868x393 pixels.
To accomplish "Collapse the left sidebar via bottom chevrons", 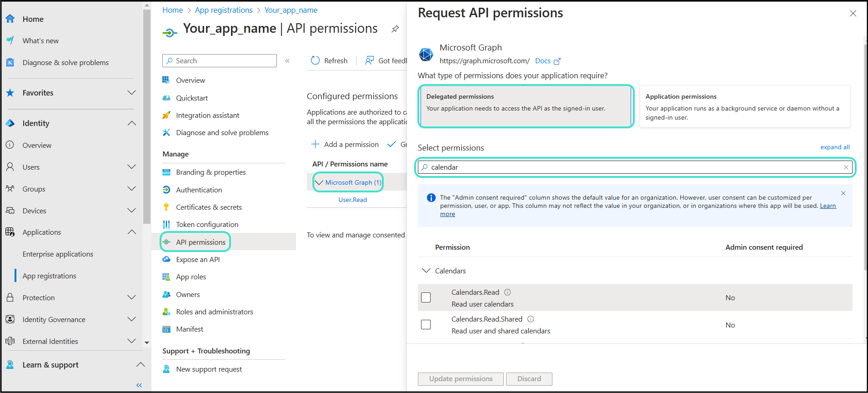I will tap(139, 385).
